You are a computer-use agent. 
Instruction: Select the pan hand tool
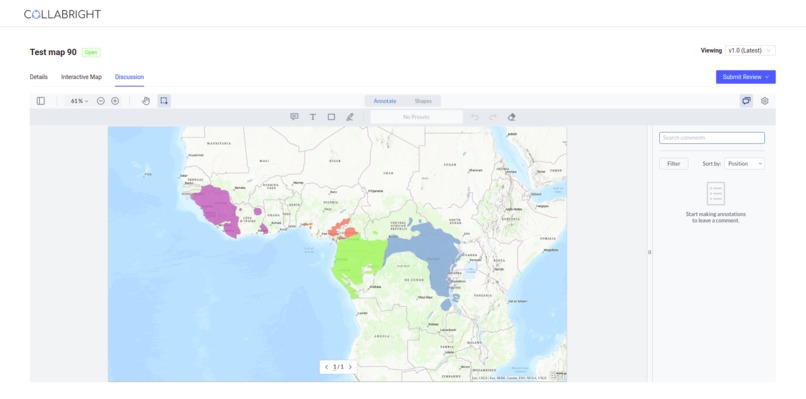coord(146,101)
